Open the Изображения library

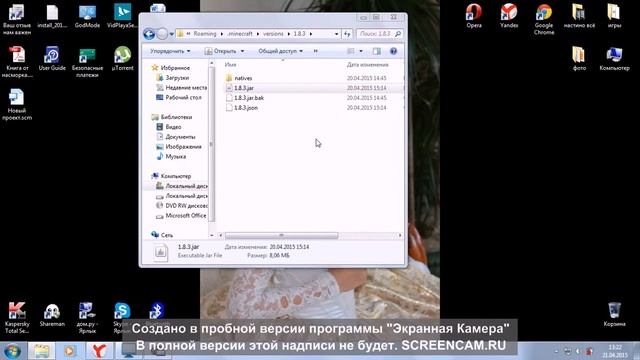183,147
